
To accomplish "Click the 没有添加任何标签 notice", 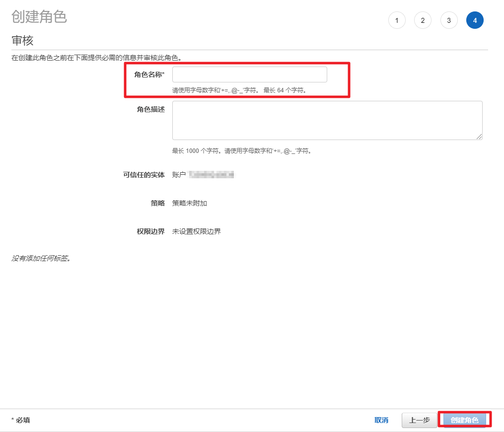I will point(41,258).
